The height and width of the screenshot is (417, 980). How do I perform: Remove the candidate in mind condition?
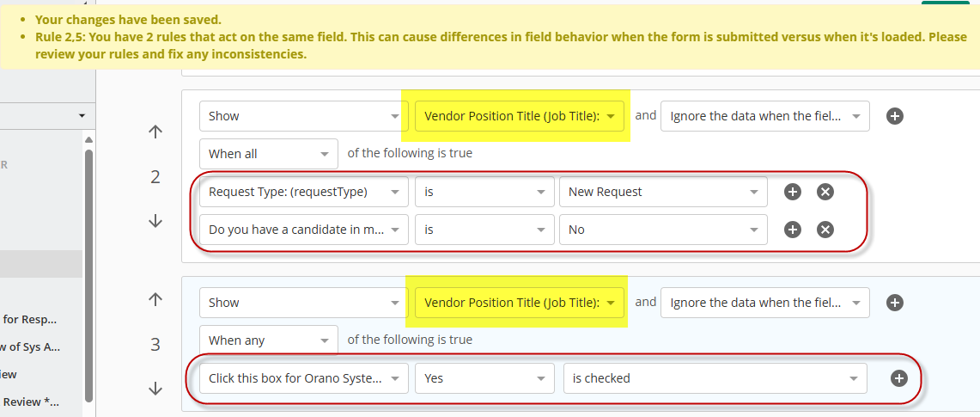pos(825,230)
